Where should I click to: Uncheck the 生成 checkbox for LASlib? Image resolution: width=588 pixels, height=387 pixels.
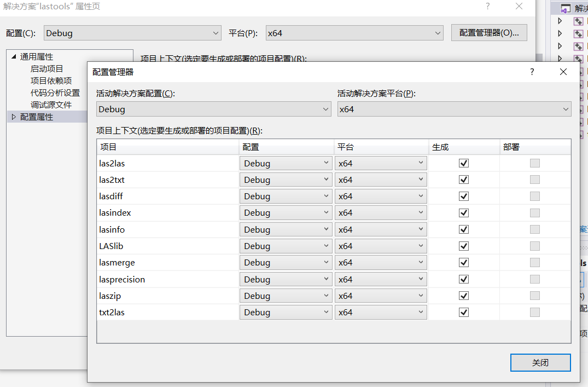[463, 246]
